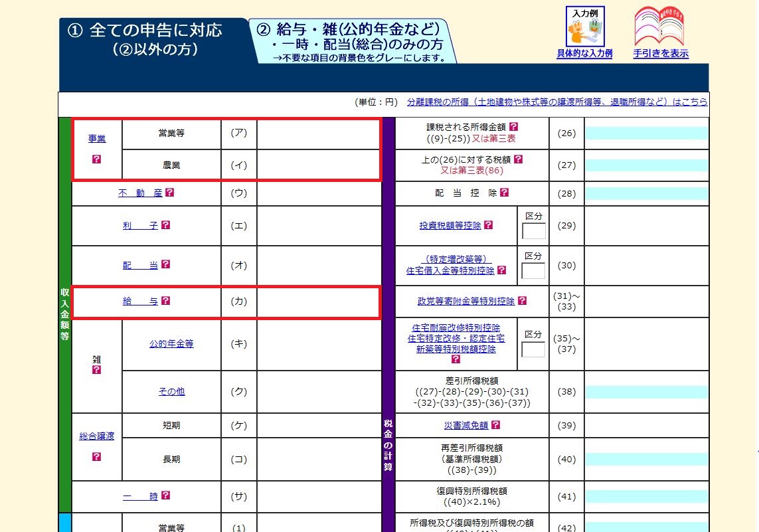
Task: Open 投資税額等控除 link
Action: 450,226
